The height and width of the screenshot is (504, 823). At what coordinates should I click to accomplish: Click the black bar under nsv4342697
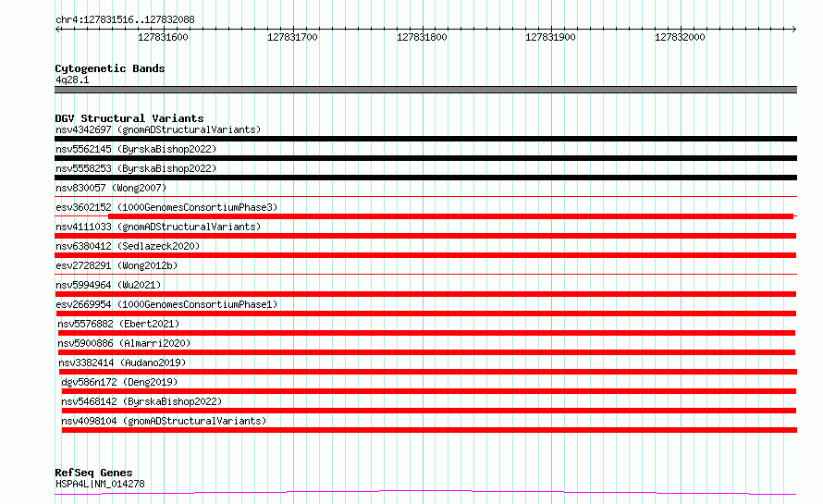[425, 139]
